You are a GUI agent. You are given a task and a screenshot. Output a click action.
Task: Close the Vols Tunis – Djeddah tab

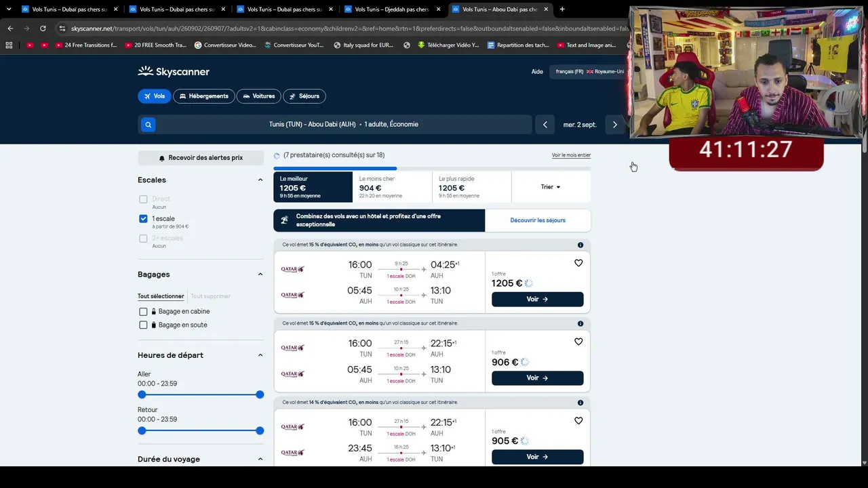pos(438,9)
